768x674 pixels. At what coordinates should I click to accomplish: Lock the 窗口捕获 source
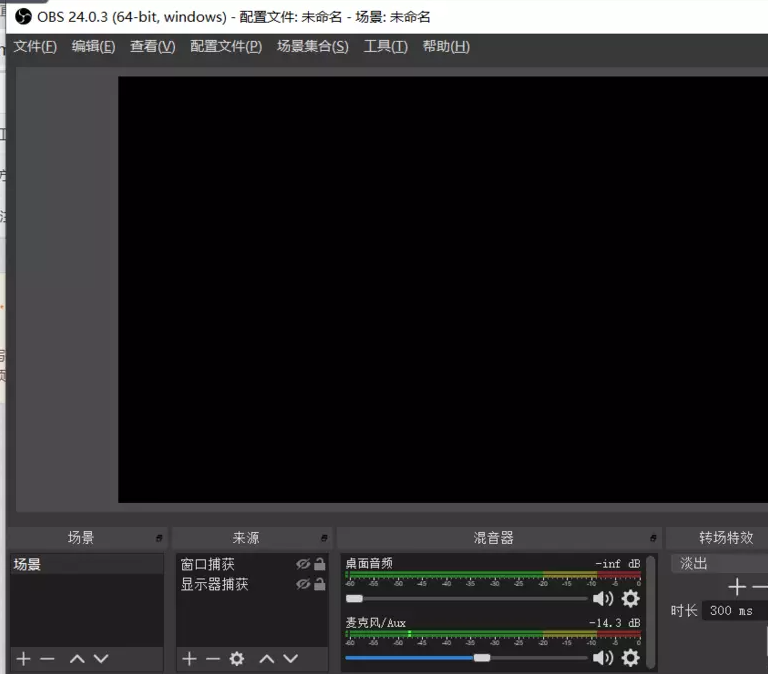point(320,564)
